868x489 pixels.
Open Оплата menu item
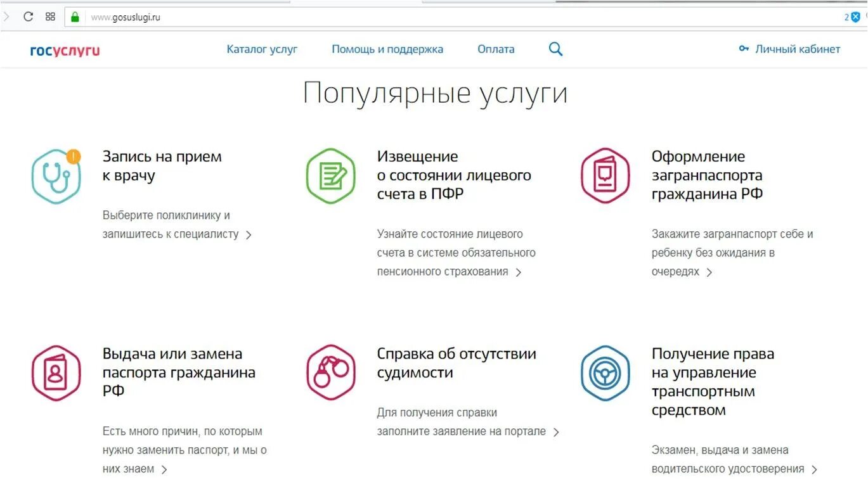tap(496, 49)
